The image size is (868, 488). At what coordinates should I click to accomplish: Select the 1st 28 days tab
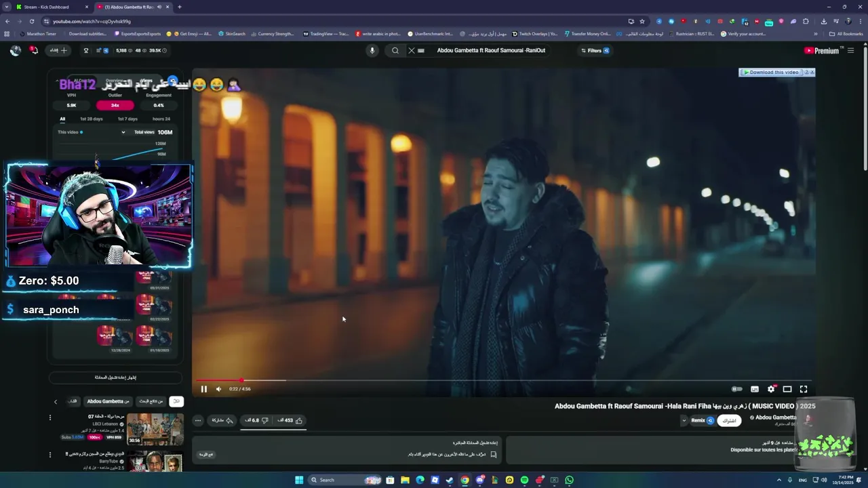pyautogui.click(x=92, y=119)
